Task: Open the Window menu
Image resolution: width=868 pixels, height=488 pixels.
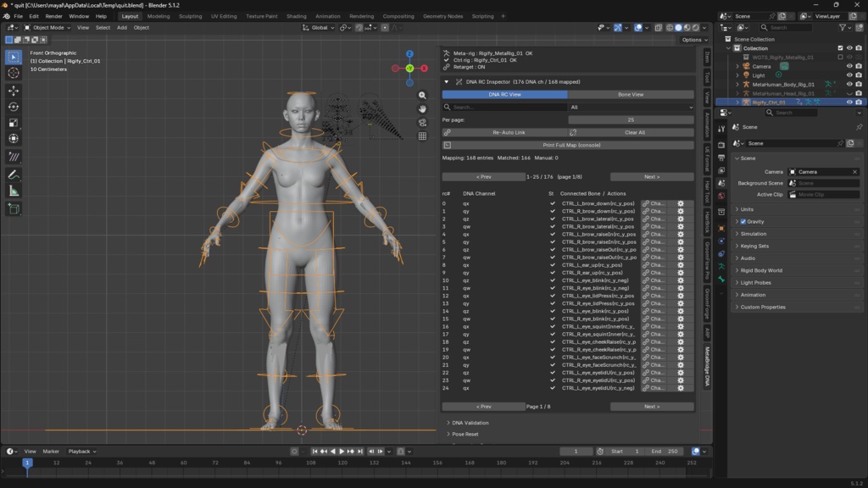Action: (79, 16)
